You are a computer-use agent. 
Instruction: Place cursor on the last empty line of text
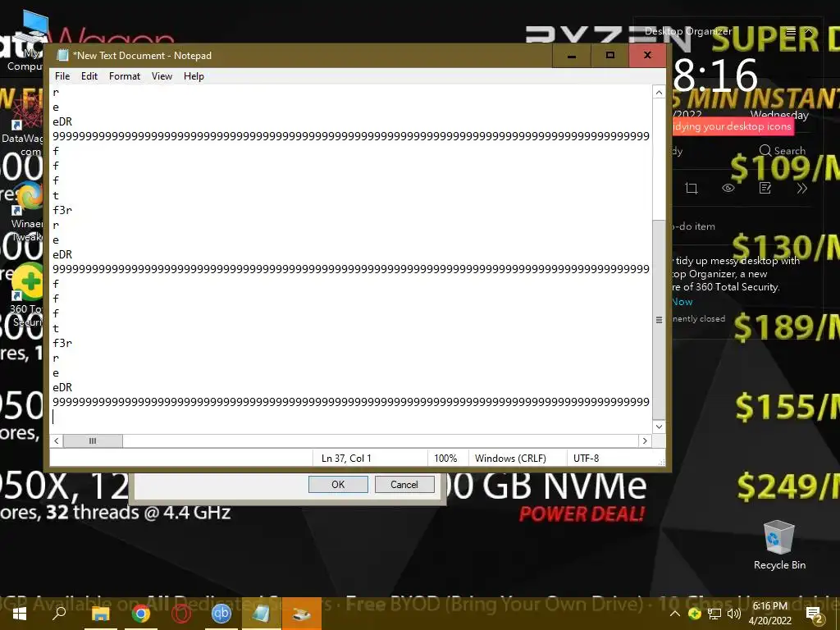[x=351, y=416]
